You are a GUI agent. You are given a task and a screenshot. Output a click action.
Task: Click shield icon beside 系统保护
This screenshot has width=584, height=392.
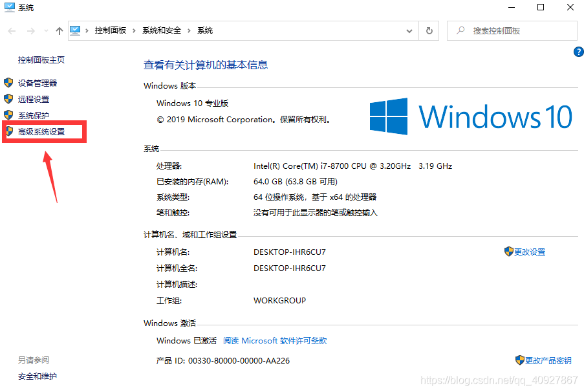[8, 114]
